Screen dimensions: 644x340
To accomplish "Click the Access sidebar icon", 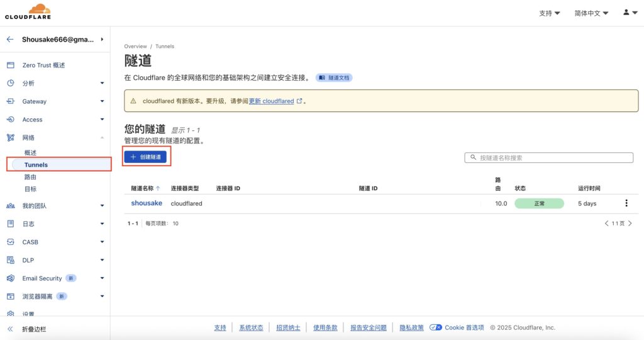I will point(11,119).
